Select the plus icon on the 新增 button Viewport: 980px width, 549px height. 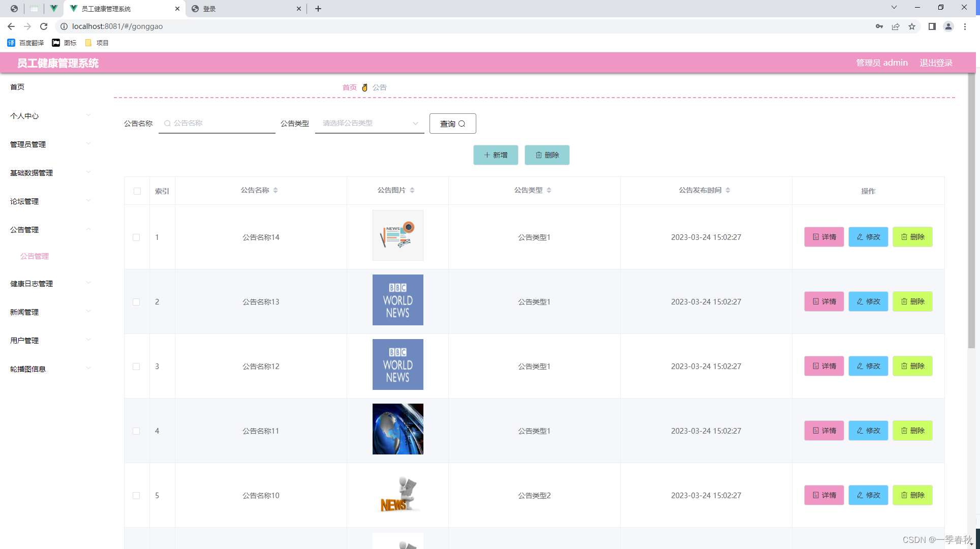487,155
